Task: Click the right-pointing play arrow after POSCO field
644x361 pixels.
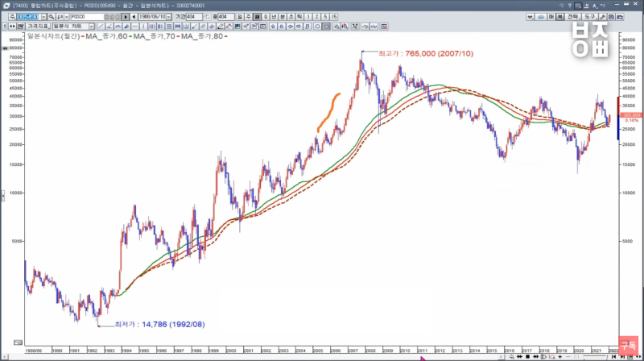Action: 125,17
